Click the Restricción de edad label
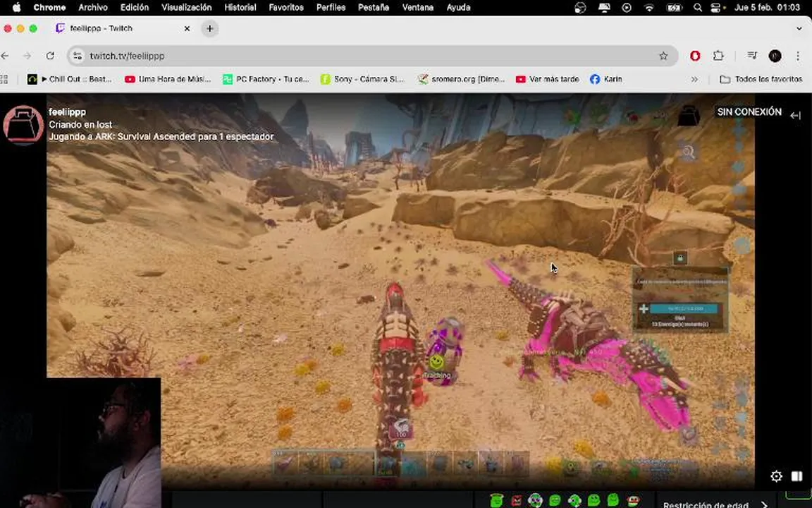Viewport: 812px width, 508px height. point(706,504)
